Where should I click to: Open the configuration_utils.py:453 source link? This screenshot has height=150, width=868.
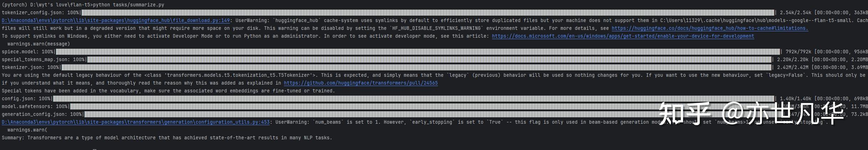click(135, 122)
